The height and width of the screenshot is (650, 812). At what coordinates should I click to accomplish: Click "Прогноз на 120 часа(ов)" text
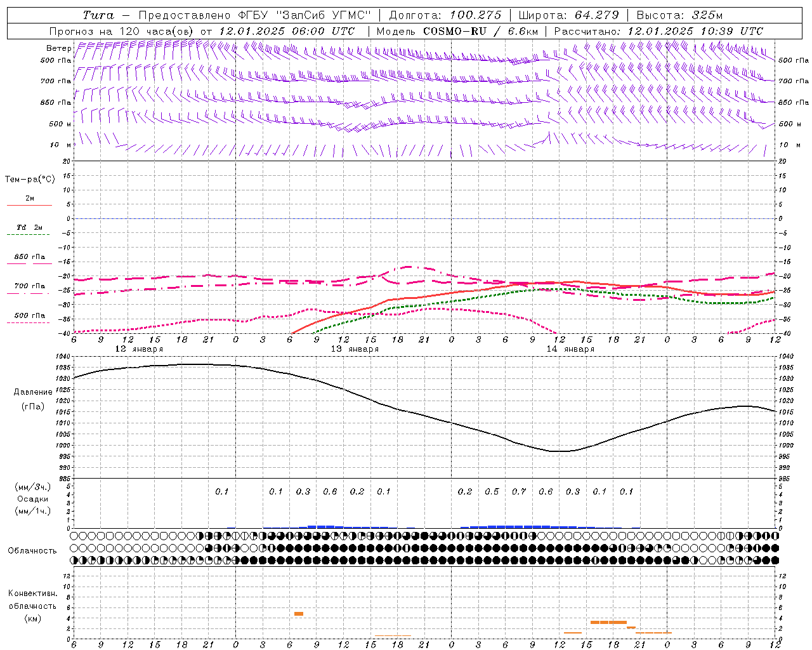tap(122, 31)
